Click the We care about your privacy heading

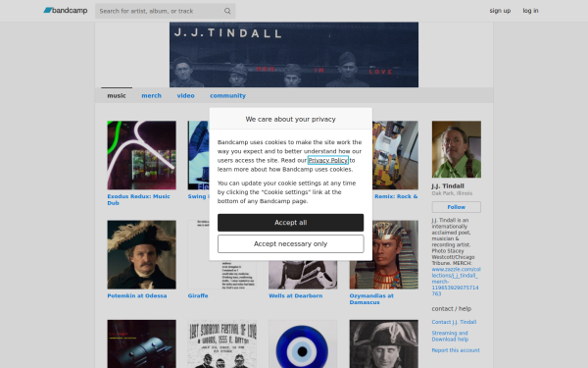290,119
